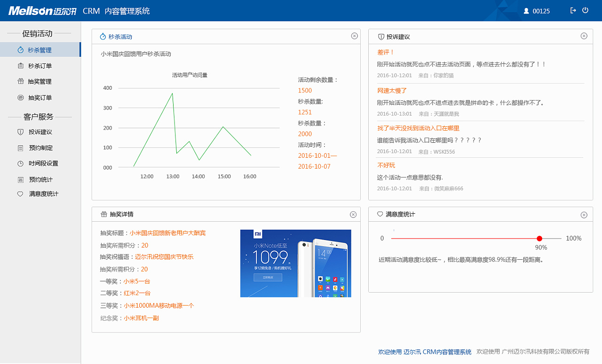Click the 预约统计 chart icon in sidebar
The image size is (602, 364).
(x=20, y=179)
